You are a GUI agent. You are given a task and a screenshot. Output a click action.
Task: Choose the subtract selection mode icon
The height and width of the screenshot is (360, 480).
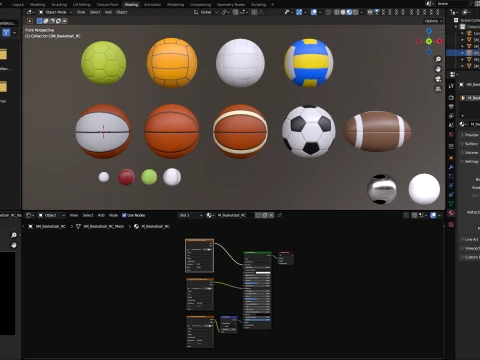point(52,21)
